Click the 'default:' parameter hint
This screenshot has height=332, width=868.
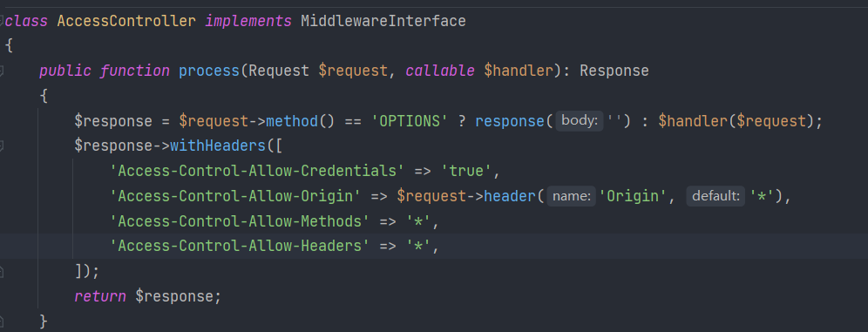coord(715,196)
